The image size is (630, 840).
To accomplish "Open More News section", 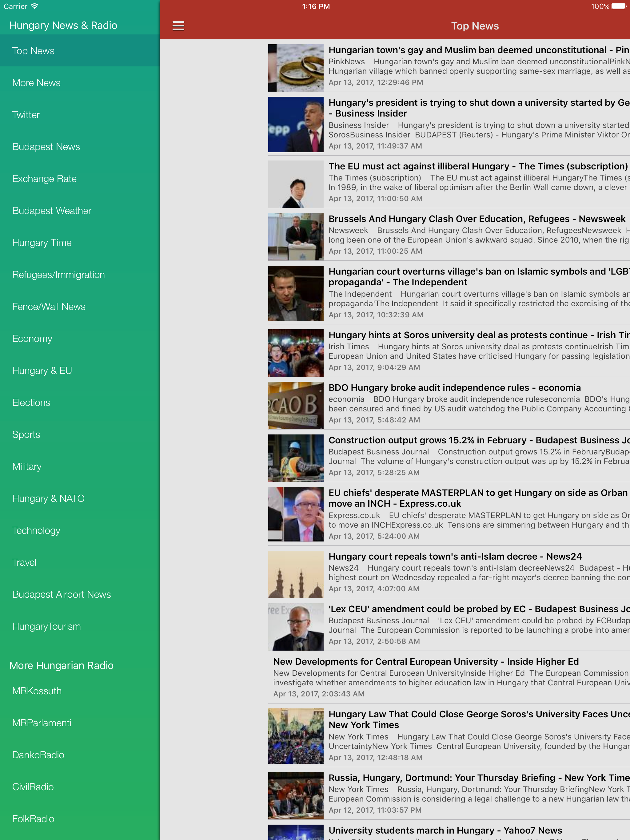I will tap(80, 83).
